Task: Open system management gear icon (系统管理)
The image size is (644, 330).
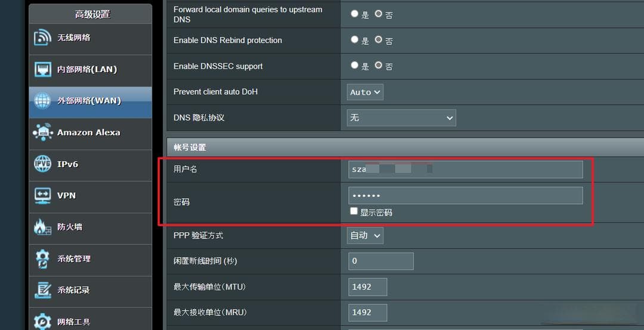Action: (43, 259)
